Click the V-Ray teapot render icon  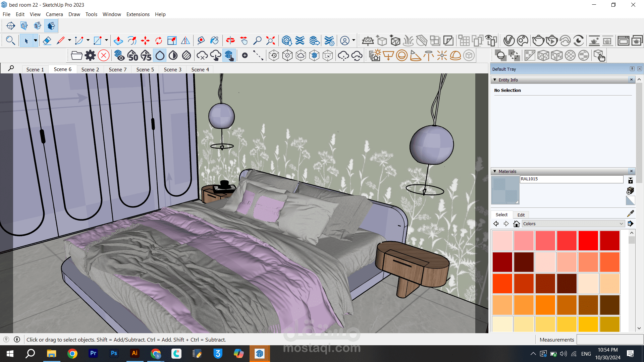538,41
